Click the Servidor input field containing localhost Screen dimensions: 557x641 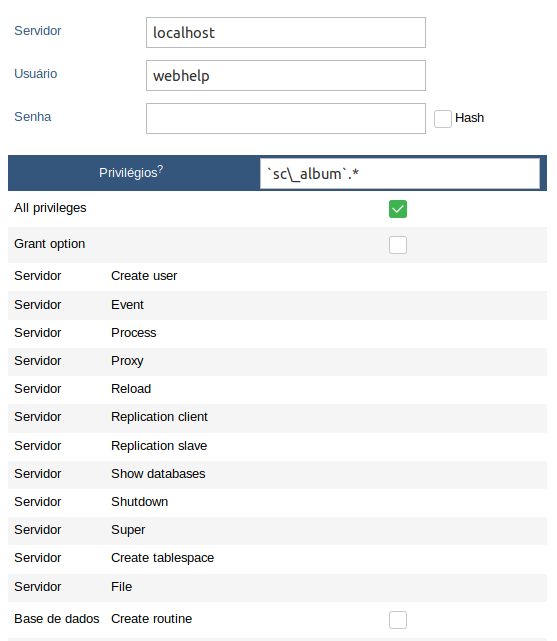coord(286,32)
